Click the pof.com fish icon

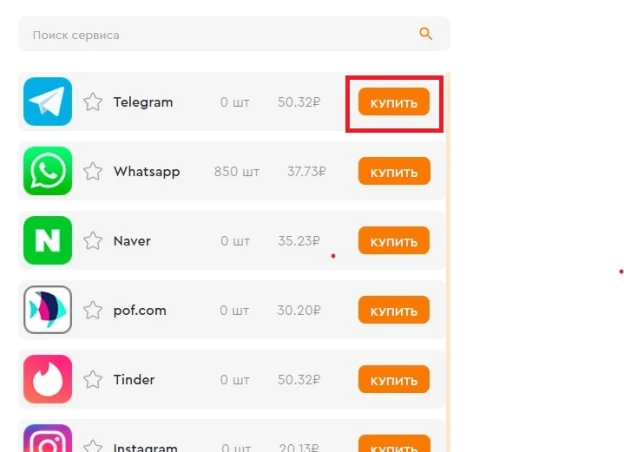click(x=48, y=310)
